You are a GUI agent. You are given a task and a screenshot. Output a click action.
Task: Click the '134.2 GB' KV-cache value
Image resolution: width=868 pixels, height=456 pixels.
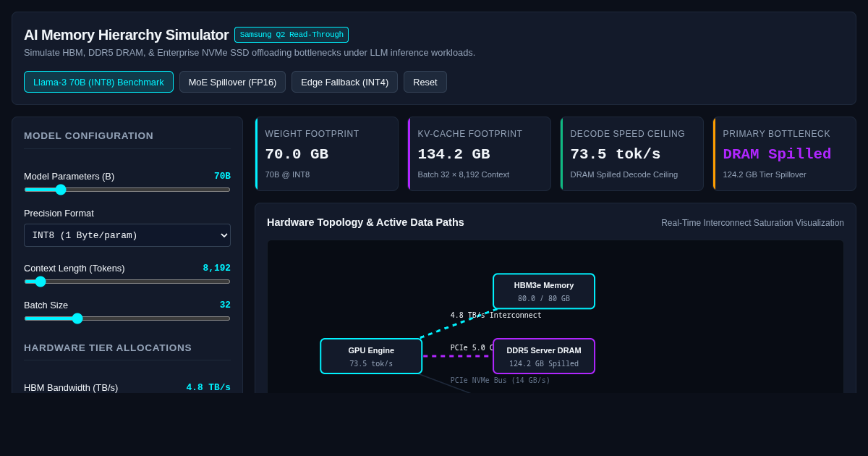[x=454, y=154]
